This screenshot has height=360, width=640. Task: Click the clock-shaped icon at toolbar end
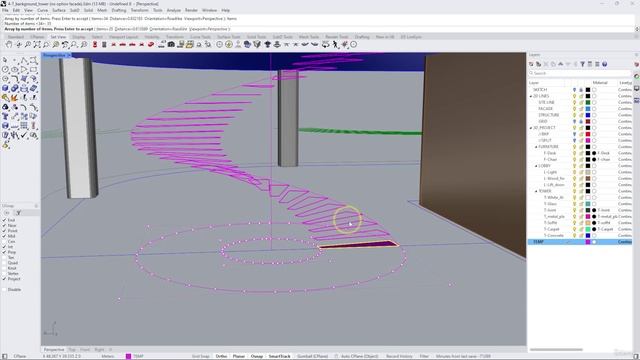click(353, 44)
